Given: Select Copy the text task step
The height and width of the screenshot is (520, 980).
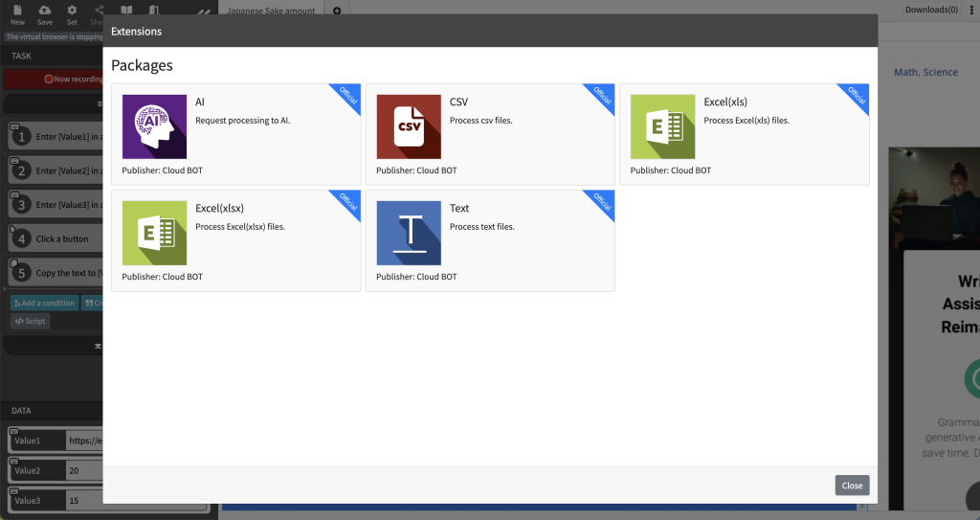Looking at the screenshot, I should pos(56,273).
